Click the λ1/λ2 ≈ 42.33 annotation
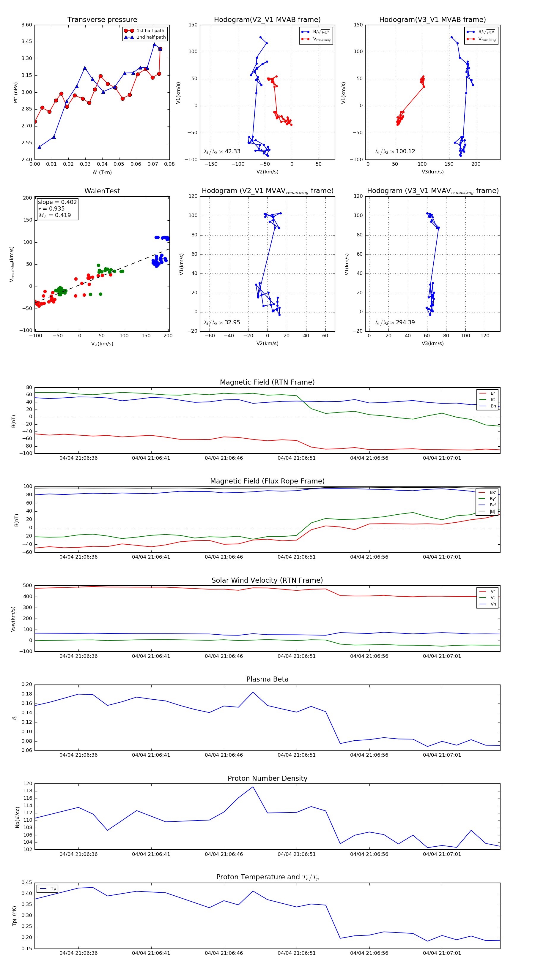 point(222,151)
